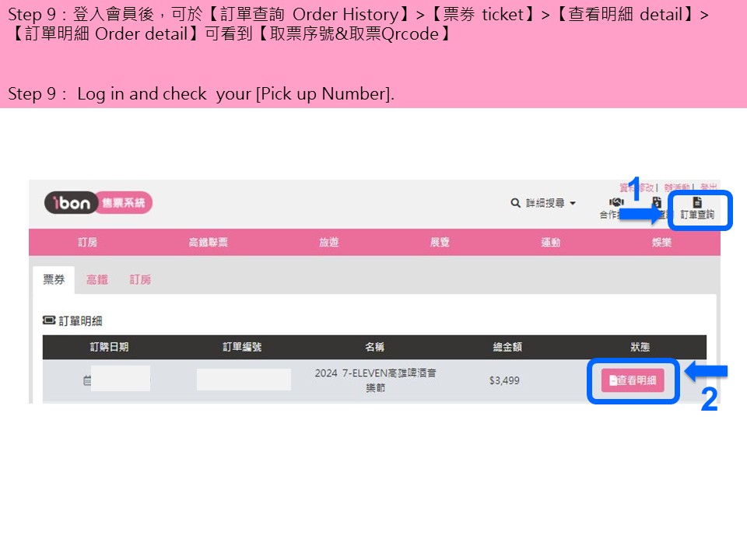Click the calendar icon in order row

click(86, 380)
